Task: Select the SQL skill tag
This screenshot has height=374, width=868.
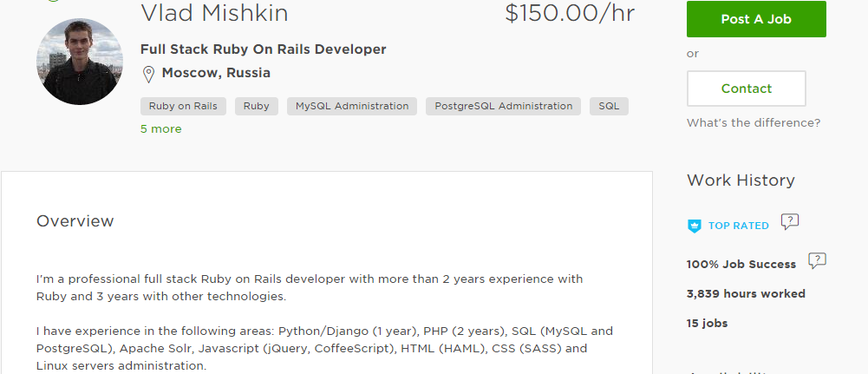Action: (x=609, y=107)
